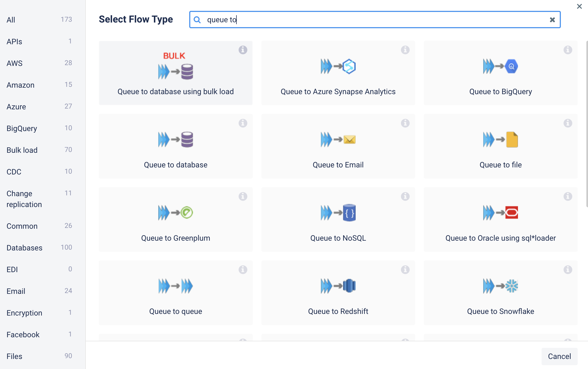Filter by Bulk load category
588x369 pixels.
pyautogui.click(x=22, y=150)
